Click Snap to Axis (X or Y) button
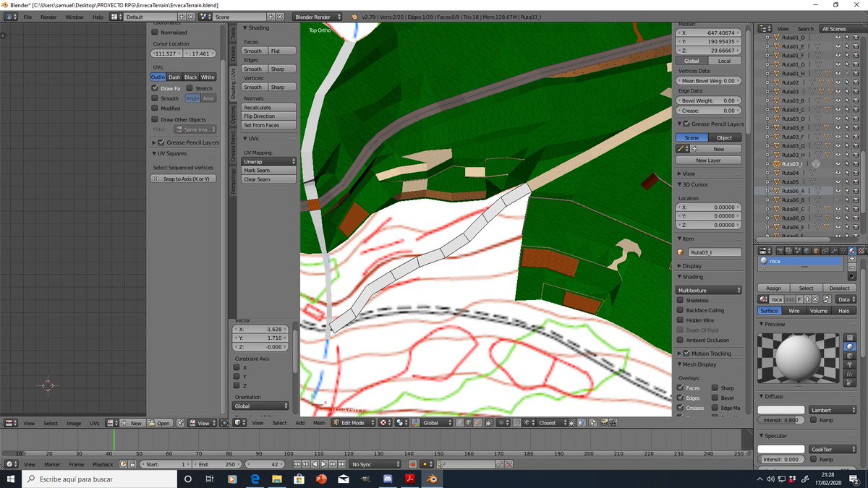The width and height of the screenshot is (868, 488). click(x=184, y=179)
